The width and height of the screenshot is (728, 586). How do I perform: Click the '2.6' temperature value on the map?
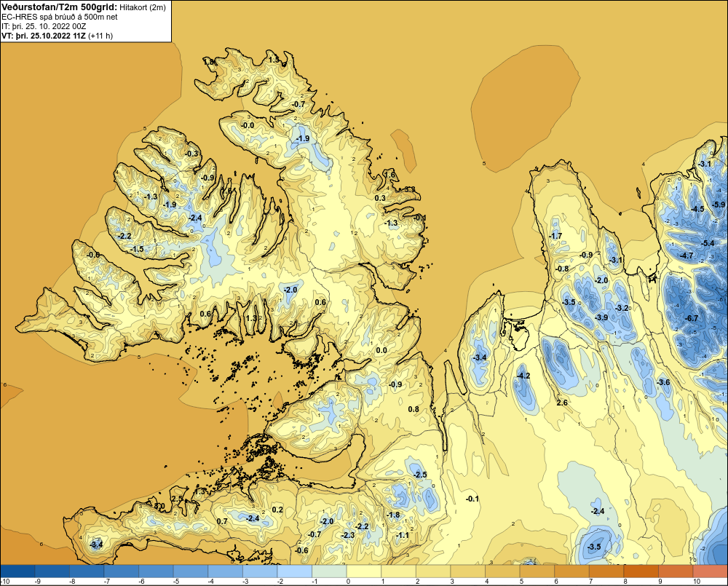point(562,403)
